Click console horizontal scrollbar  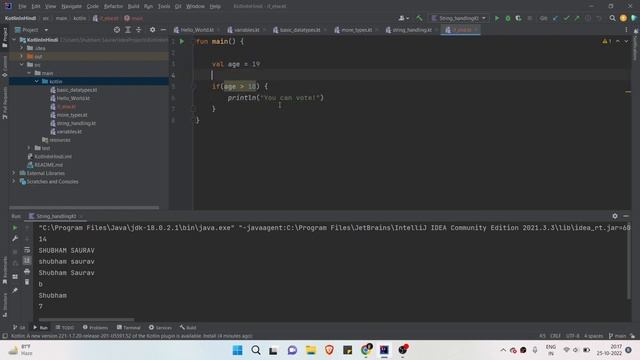(x=87, y=319)
